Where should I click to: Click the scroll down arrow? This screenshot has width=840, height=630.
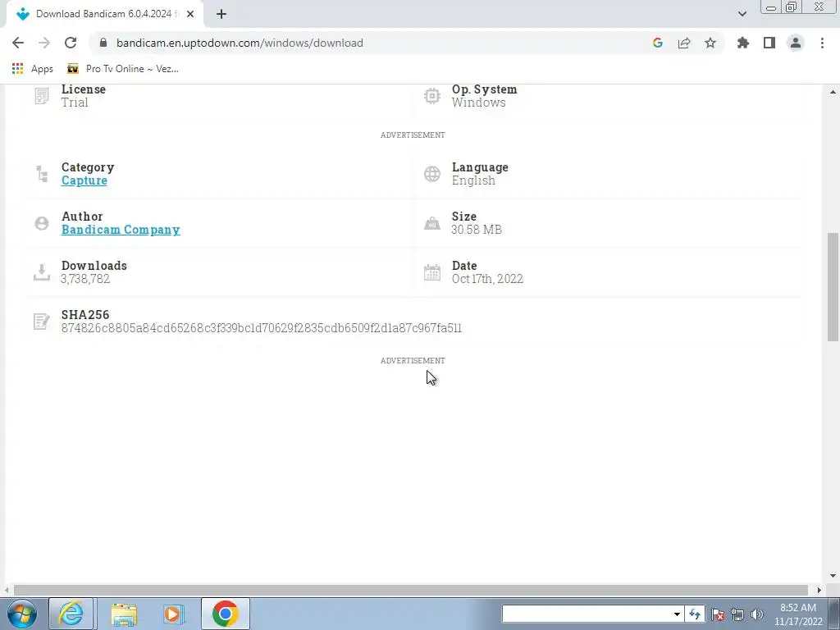coord(833,576)
